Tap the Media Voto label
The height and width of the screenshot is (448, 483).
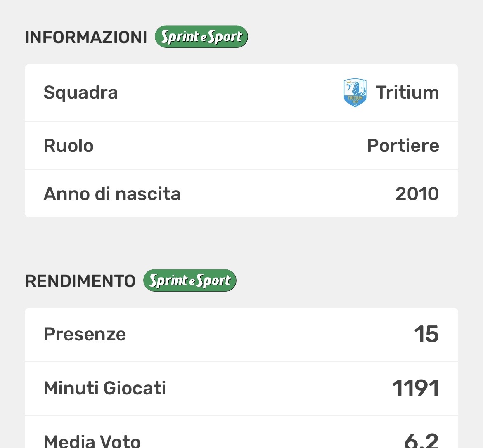tap(92, 441)
